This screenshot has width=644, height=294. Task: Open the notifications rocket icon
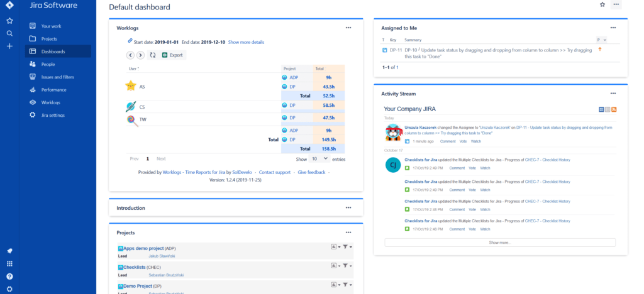(9, 251)
